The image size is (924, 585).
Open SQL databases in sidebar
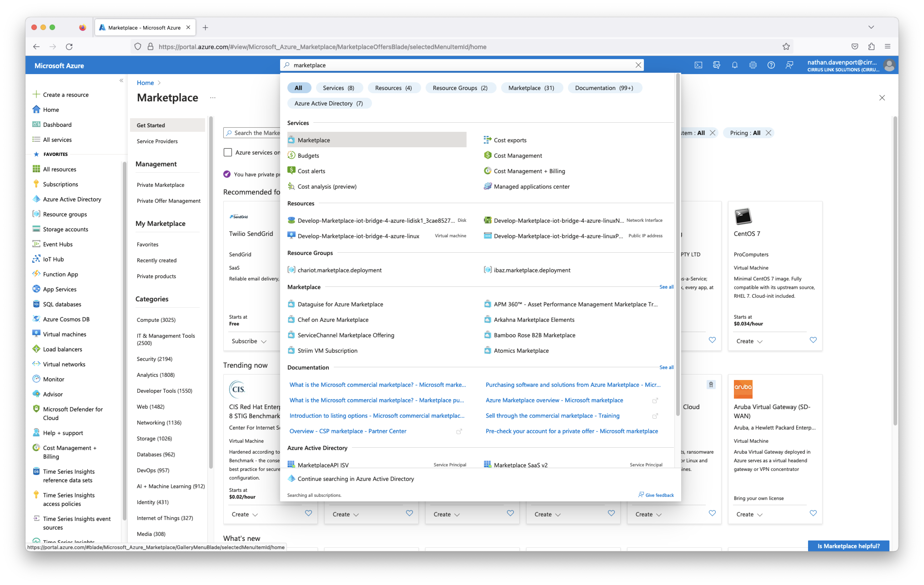[x=62, y=304]
